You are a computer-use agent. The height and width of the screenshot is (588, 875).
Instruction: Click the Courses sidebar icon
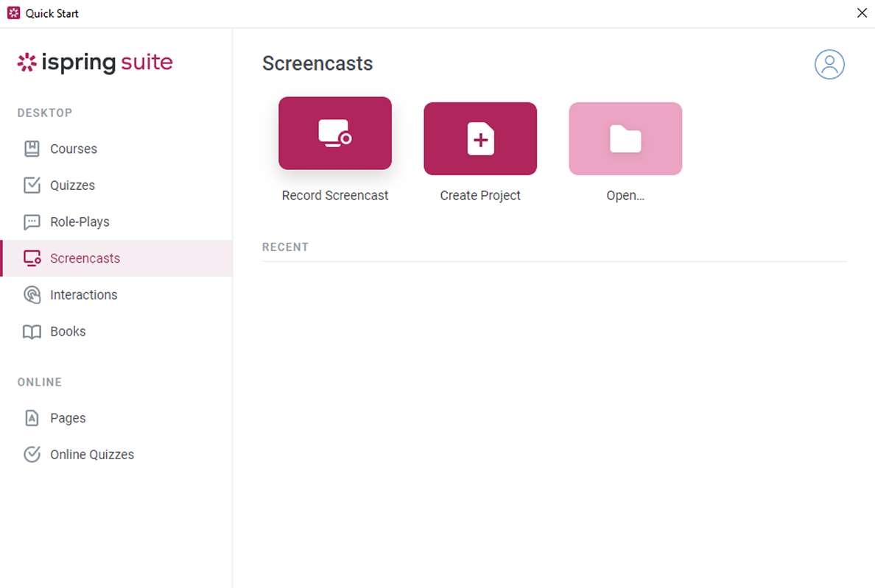pos(32,149)
